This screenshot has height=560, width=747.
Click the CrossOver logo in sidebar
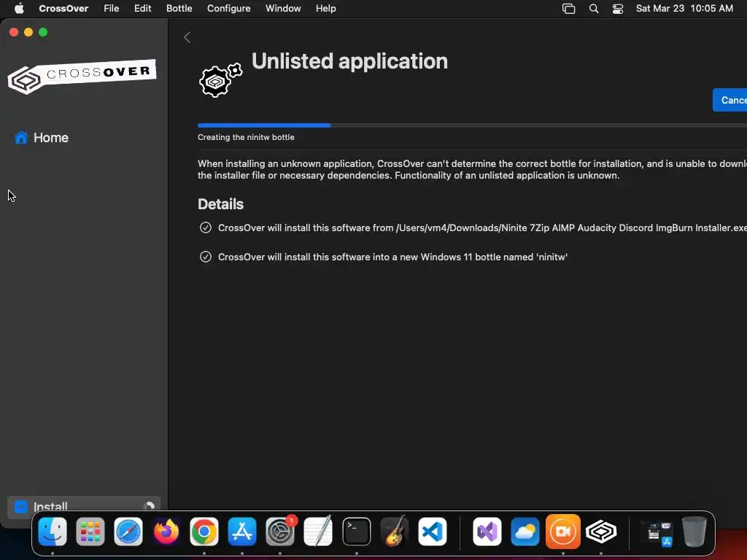click(x=82, y=76)
